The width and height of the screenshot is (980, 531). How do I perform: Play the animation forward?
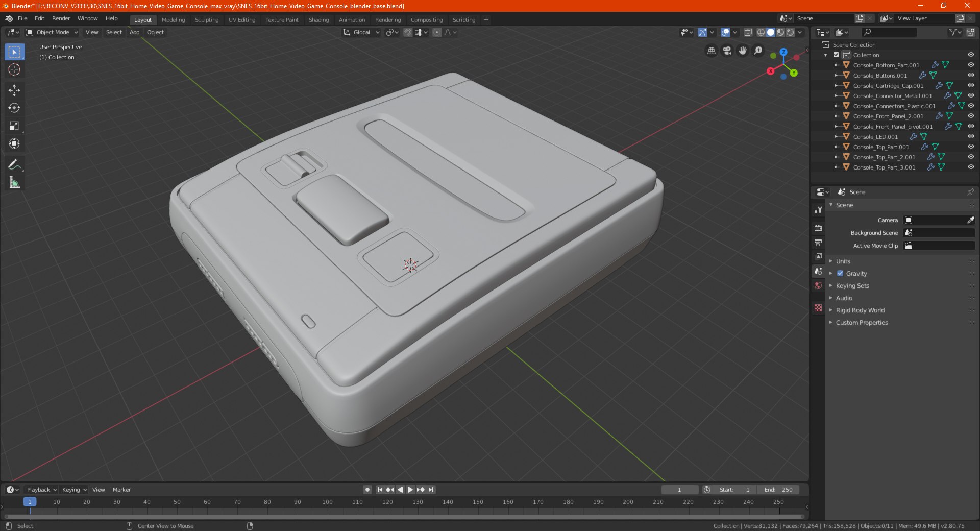pyautogui.click(x=410, y=490)
